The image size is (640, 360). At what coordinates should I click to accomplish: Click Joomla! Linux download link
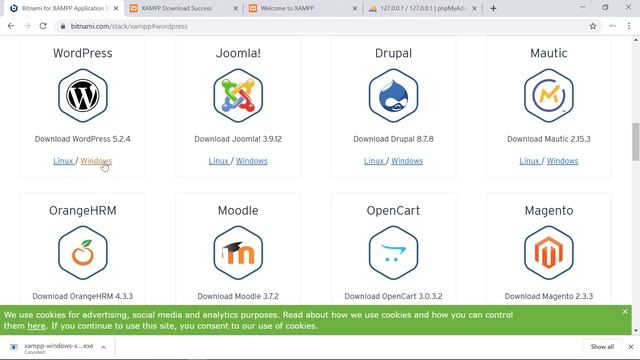(218, 161)
